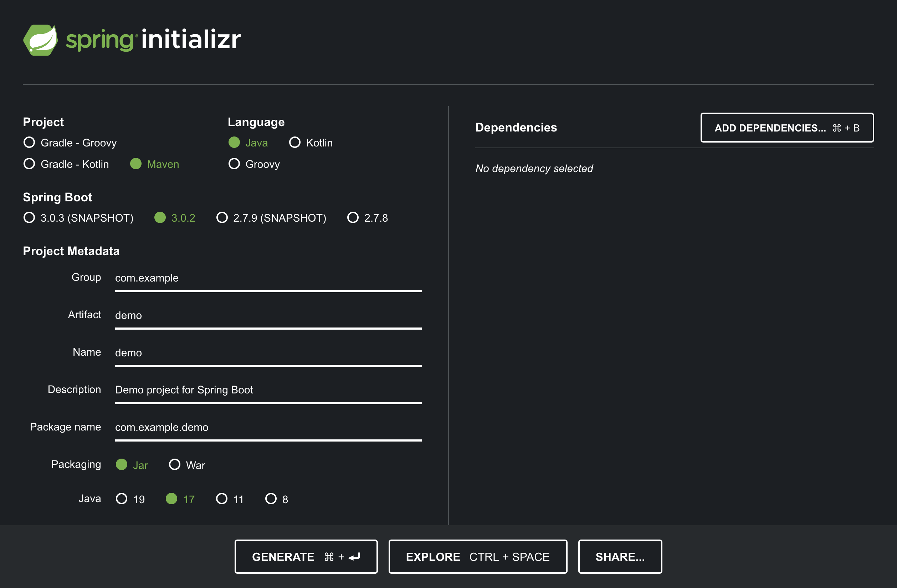The height and width of the screenshot is (588, 897).
Task: Focus the Package name input field
Action: (x=268, y=428)
